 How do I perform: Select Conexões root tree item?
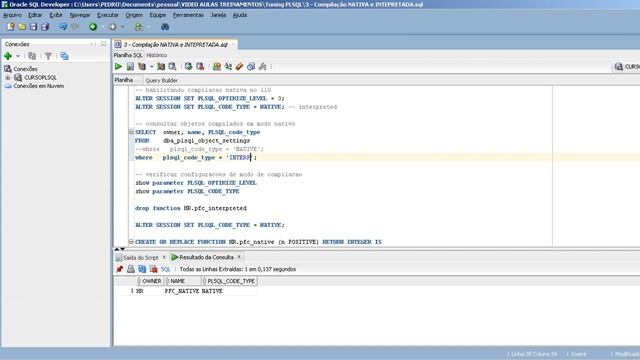[x=25, y=69]
